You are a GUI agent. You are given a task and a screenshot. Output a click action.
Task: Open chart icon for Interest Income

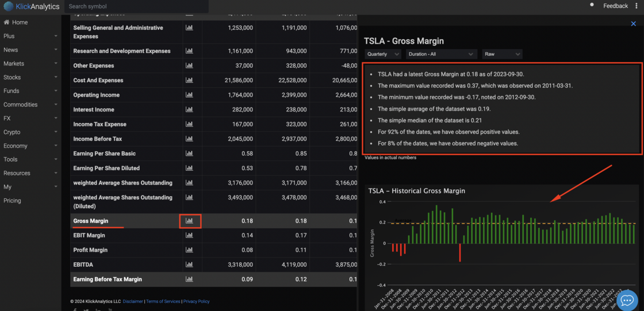[x=189, y=110]
